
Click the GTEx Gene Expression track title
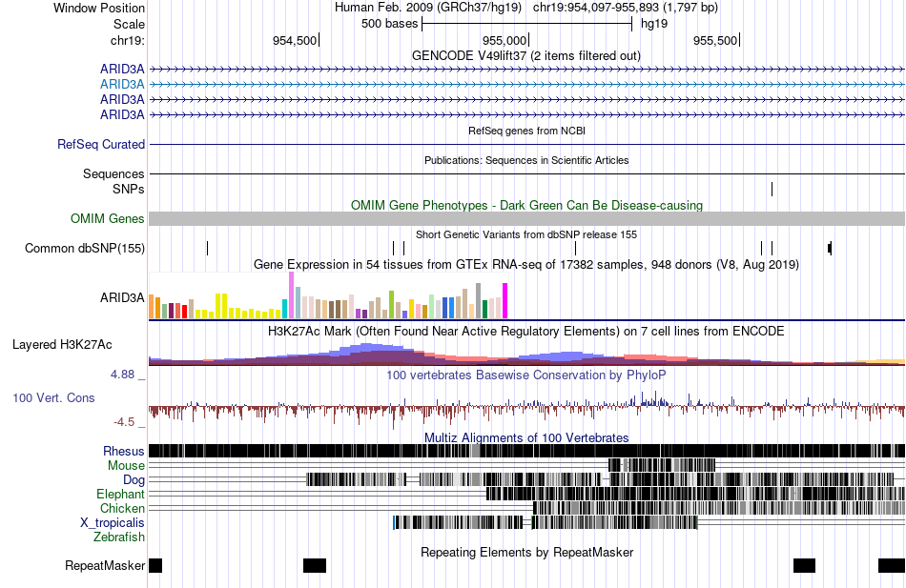[x=526, y=265]
